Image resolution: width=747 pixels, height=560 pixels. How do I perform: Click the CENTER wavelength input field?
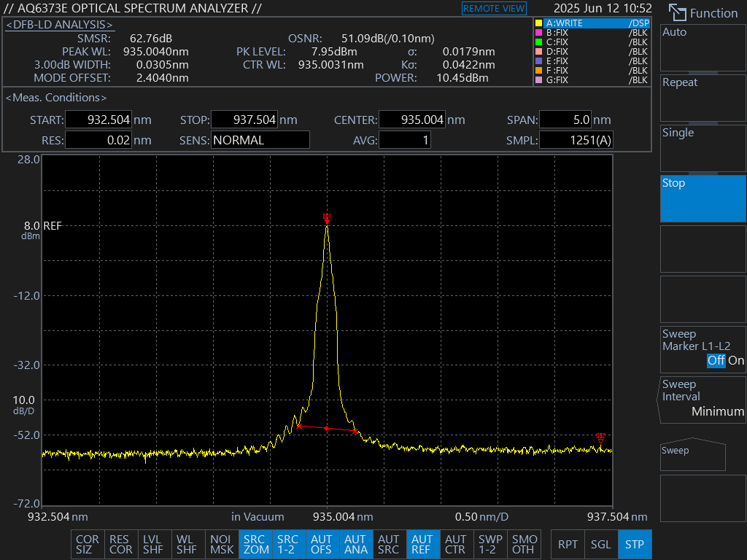click(412, 120)
